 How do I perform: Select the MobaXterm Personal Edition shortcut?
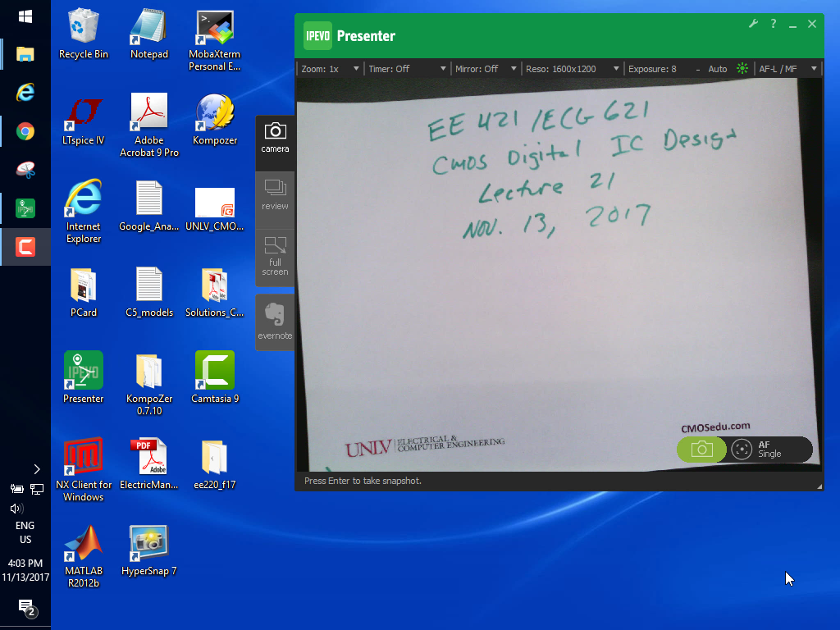pyautogui.click(x=214, y=41)
